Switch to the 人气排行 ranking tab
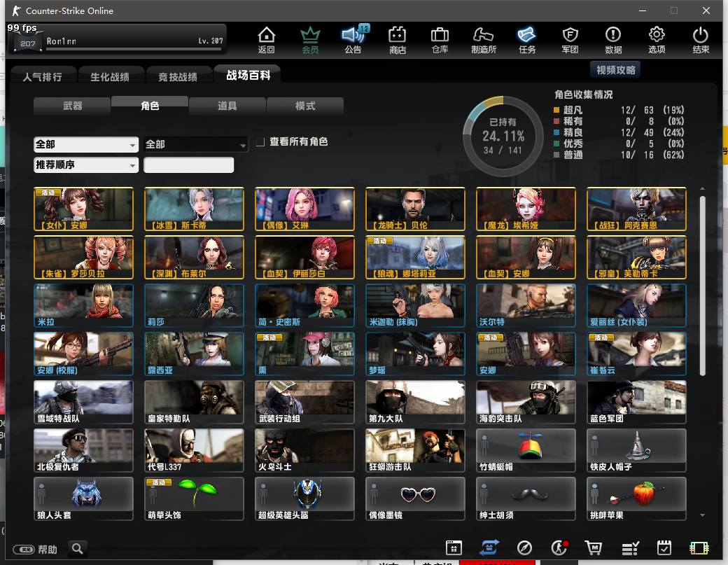Image resolution: width=728 pixels, height=565 pixels. [42, 76]
